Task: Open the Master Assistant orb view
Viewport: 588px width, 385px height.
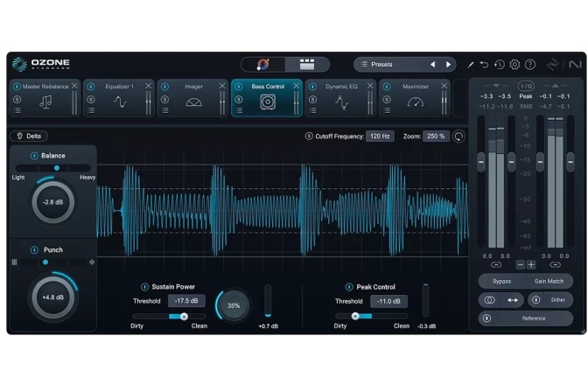Action: pos(262,65)
